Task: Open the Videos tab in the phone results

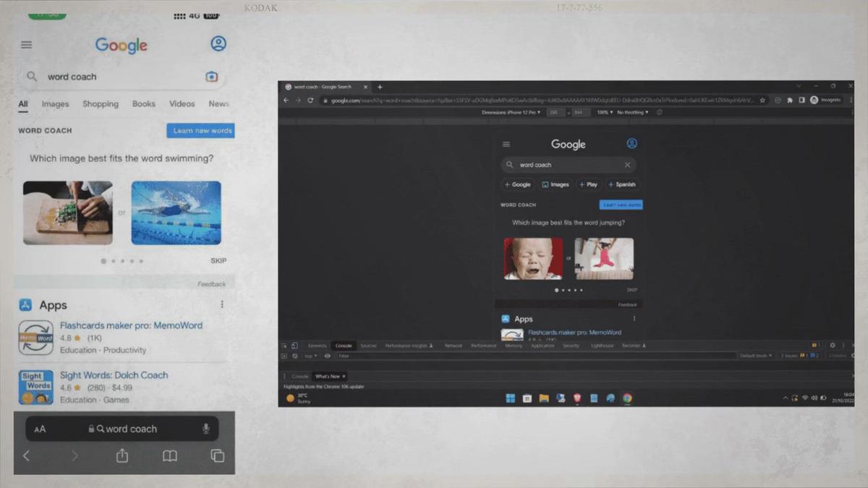Action: pyautogui.click(x=182, y=104)
